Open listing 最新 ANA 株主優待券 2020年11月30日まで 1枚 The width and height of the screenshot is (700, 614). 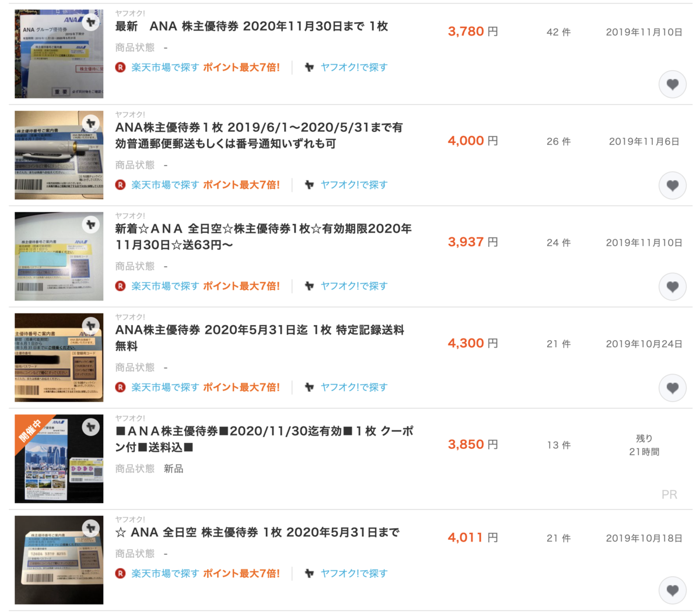[251, 26]
